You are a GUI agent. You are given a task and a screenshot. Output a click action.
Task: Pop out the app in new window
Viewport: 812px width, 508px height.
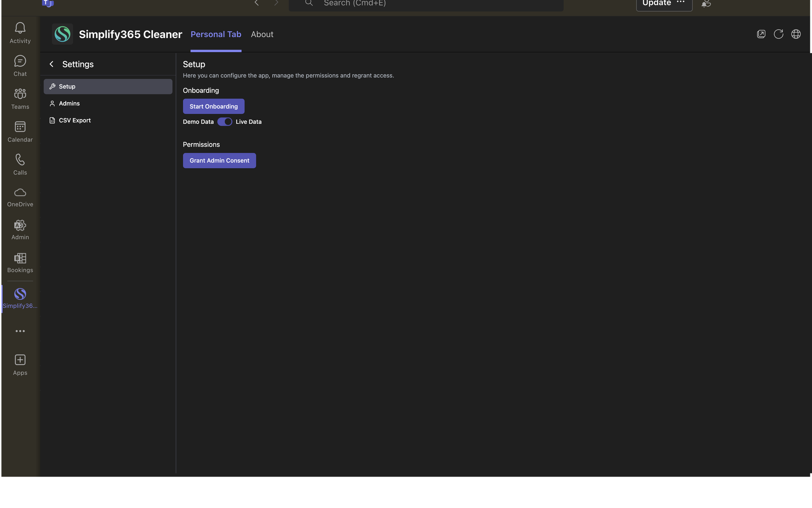click(x=761, y=34)
